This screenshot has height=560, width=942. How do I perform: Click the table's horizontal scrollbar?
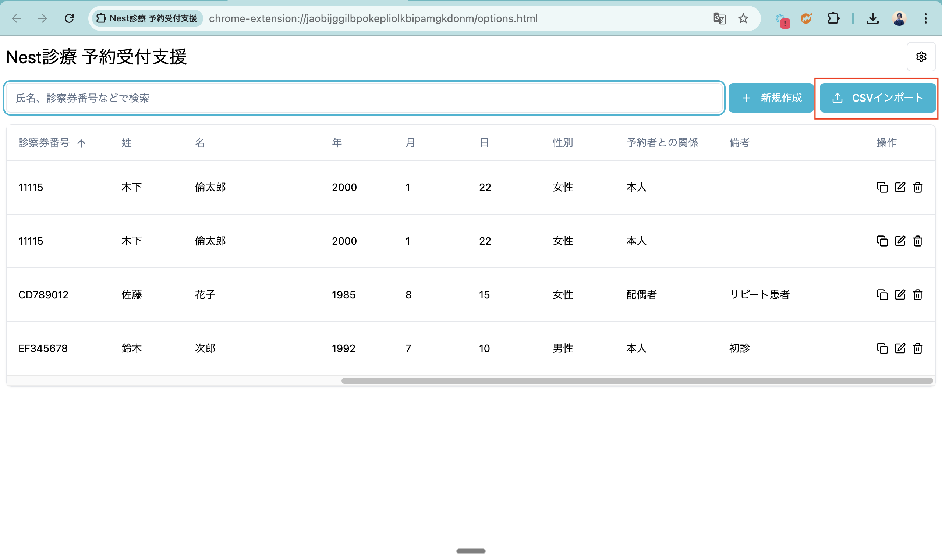click(636, 381)
